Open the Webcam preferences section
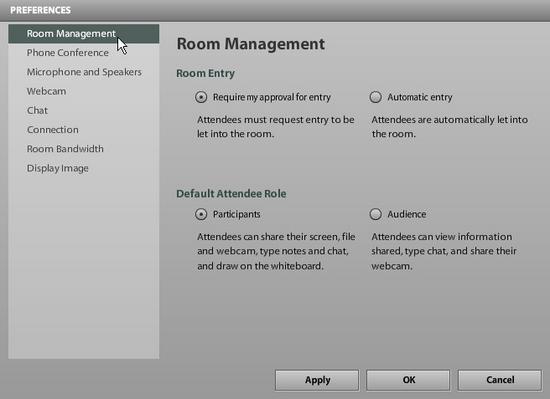This screenshot has height=399, width=550. click(83, 91)
